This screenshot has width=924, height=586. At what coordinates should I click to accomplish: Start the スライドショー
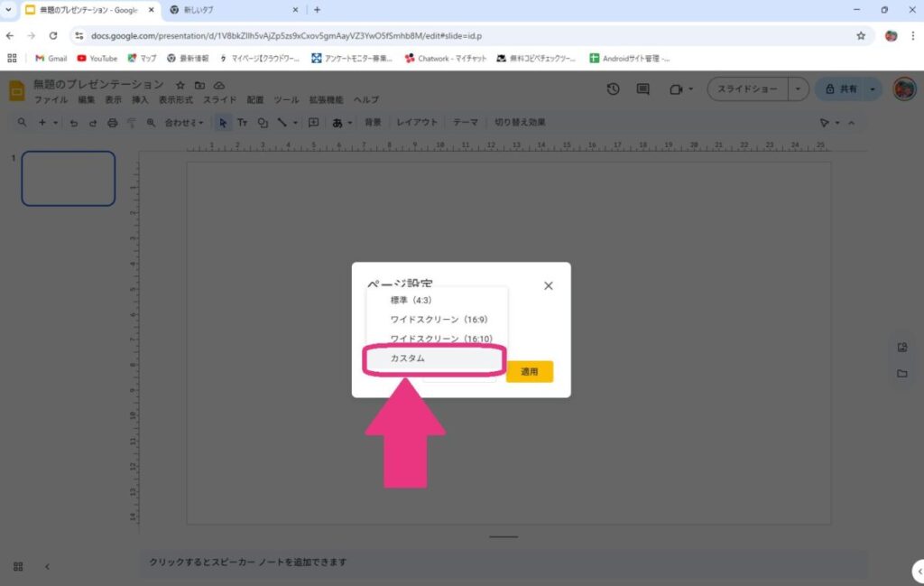tap(748, 89)
